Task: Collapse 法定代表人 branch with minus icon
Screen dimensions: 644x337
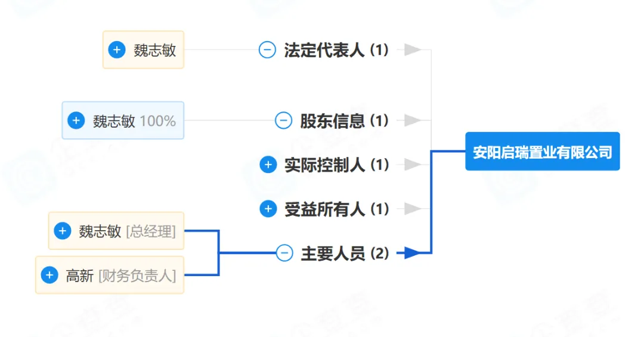Action: coord(267,50)
